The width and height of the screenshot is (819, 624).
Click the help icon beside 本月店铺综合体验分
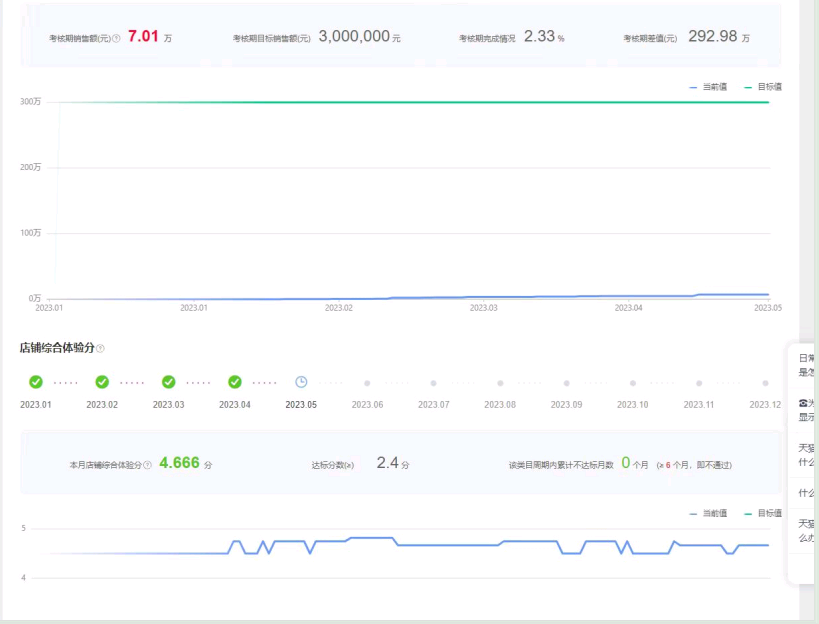pos(148,465)
